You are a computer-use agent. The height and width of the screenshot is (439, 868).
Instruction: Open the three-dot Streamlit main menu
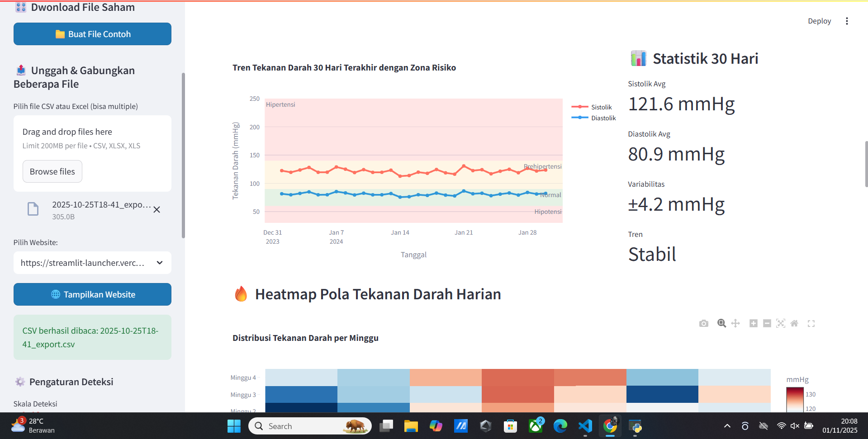tap(847, 21)
